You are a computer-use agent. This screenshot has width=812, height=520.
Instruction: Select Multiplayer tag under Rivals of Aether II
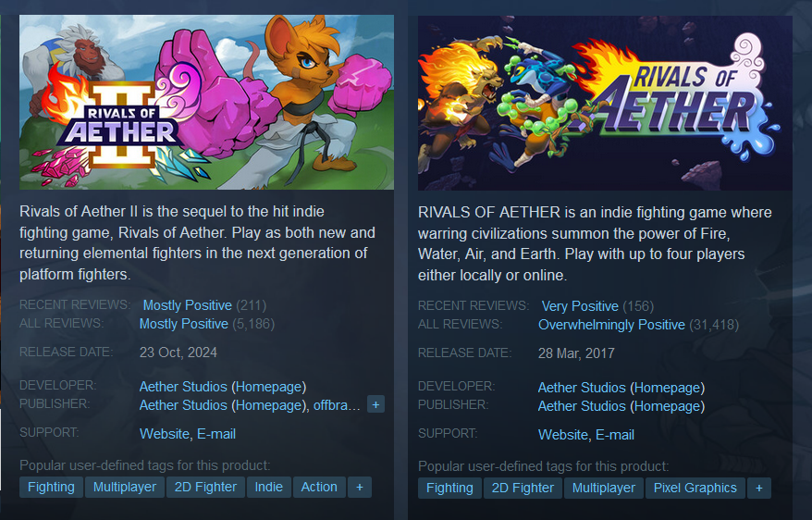(x=124, y=488)
